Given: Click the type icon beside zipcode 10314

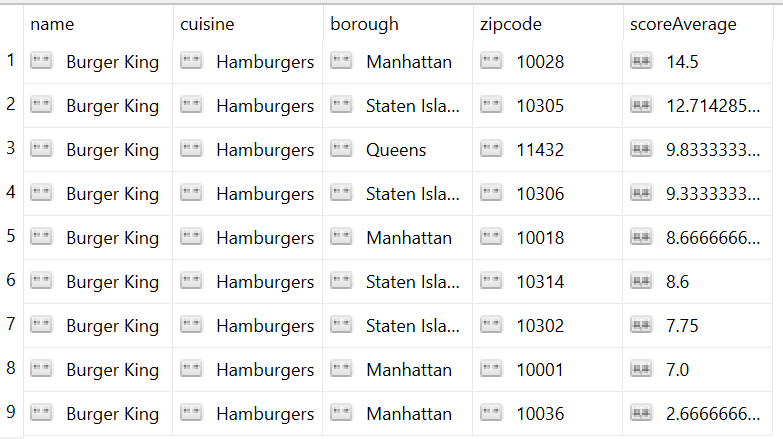Looking at the screenshot, I should click(x=491, y=282).
